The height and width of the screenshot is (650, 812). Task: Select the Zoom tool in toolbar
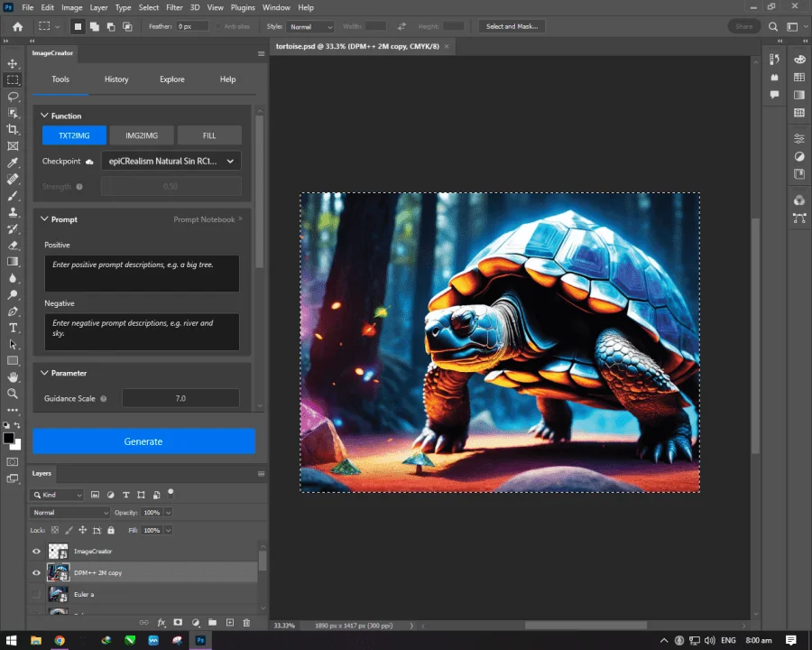pyautogui.click(x=13, y=394)
